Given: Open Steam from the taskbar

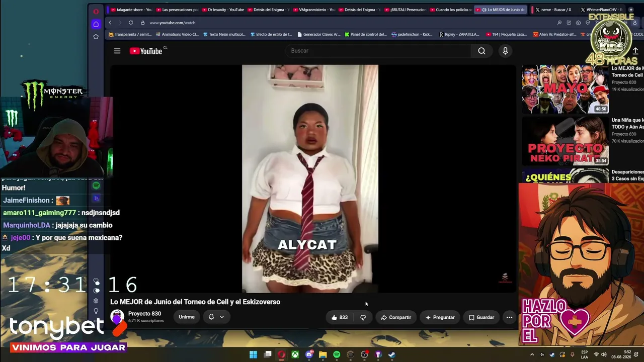Looking at the screenshot, I should coord(392,354).
